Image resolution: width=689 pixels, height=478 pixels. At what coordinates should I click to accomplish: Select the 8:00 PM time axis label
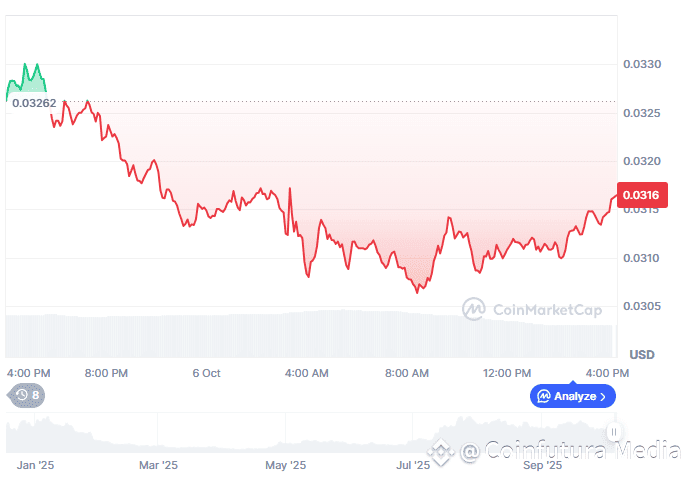106,373
